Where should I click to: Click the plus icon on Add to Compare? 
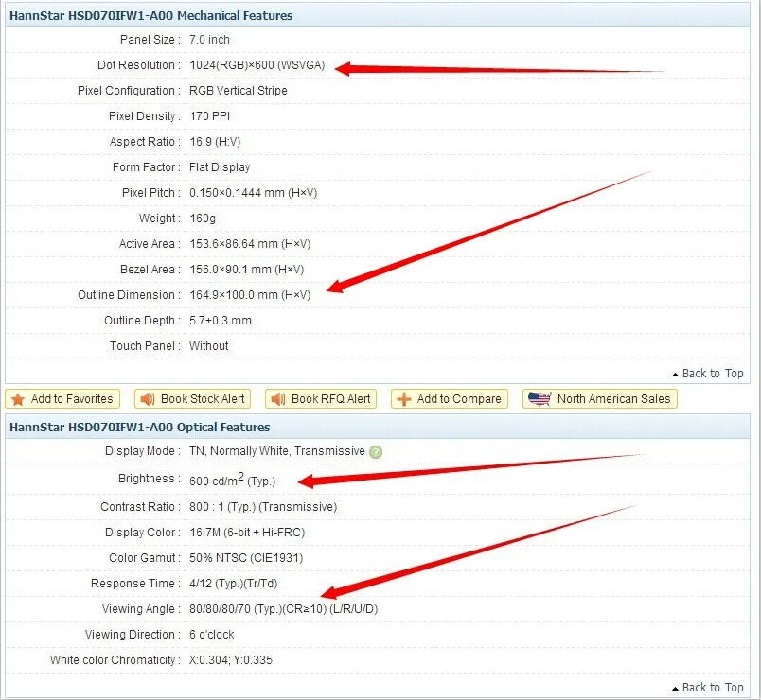coord(404,399)
